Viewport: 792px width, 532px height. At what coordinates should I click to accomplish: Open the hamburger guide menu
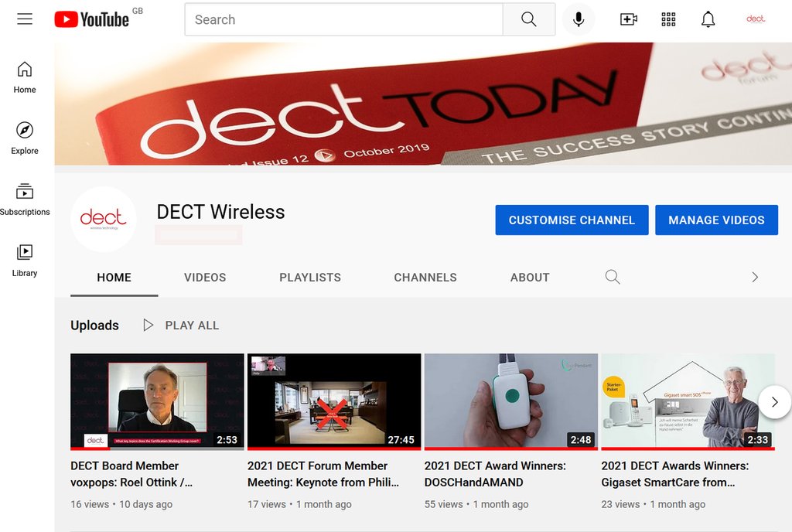point(25,19)
